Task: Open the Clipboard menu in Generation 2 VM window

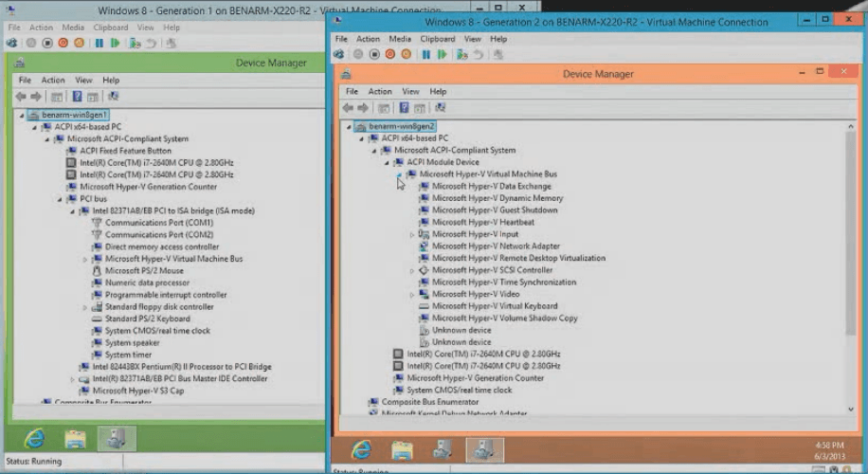Action: (x=438, y=39)
